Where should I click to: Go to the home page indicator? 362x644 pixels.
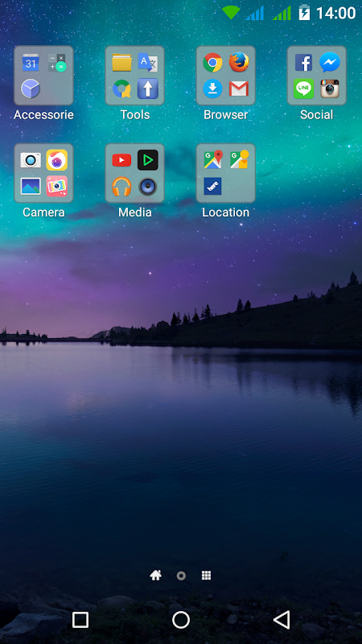pyautogui.click(x=155, y=576)
